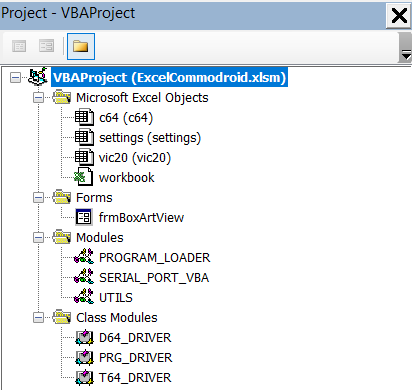Select PRG_DRIVER class name
The height and width of the screenshot is (390, 412).
136,358
